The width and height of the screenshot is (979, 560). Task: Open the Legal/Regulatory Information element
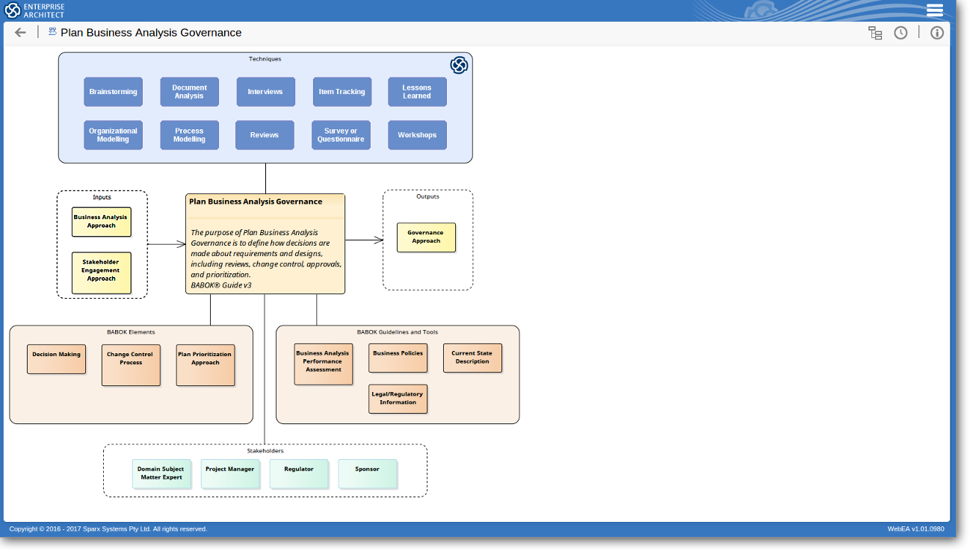pos(398,399)
